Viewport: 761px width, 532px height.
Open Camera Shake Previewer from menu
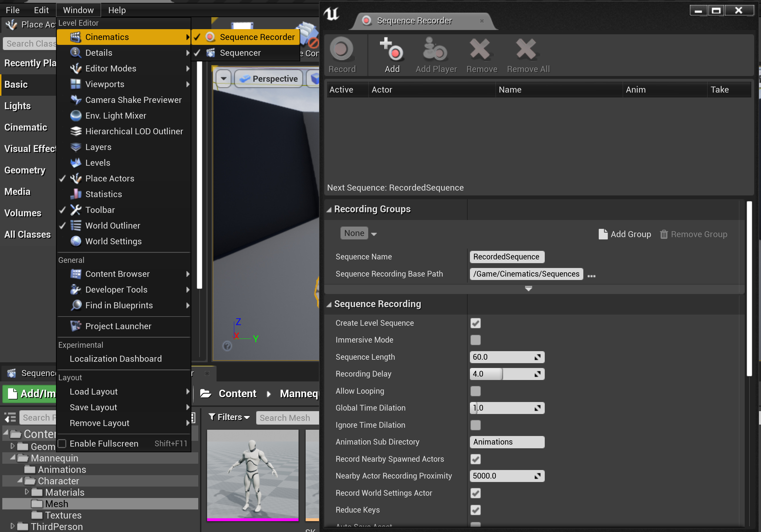pyautogui.click(x=133, y=100)
